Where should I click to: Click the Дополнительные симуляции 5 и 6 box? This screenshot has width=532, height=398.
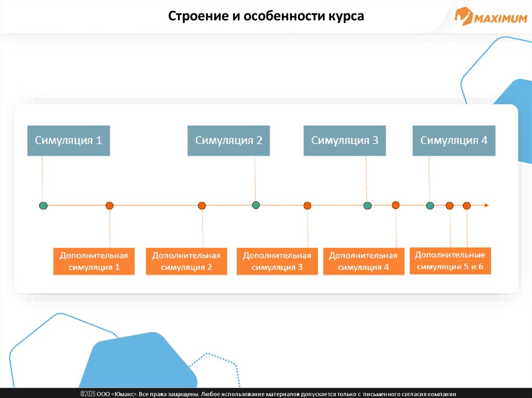[450, 260]
